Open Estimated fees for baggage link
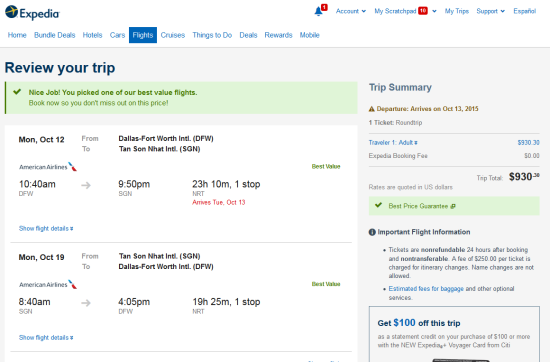The image size is (550, 362). click(426, 289)
